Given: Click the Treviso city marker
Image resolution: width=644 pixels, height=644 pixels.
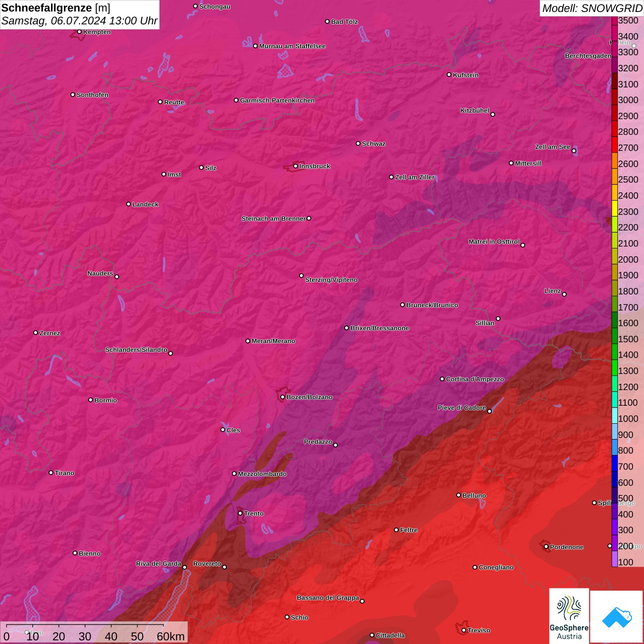Looking at the screenshot, I should (x=464, y=630).
